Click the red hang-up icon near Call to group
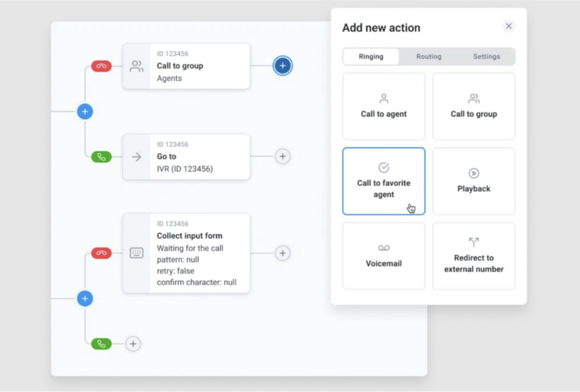Image resolution: width=580 pixels, height=392 pixels. [101, 66]
